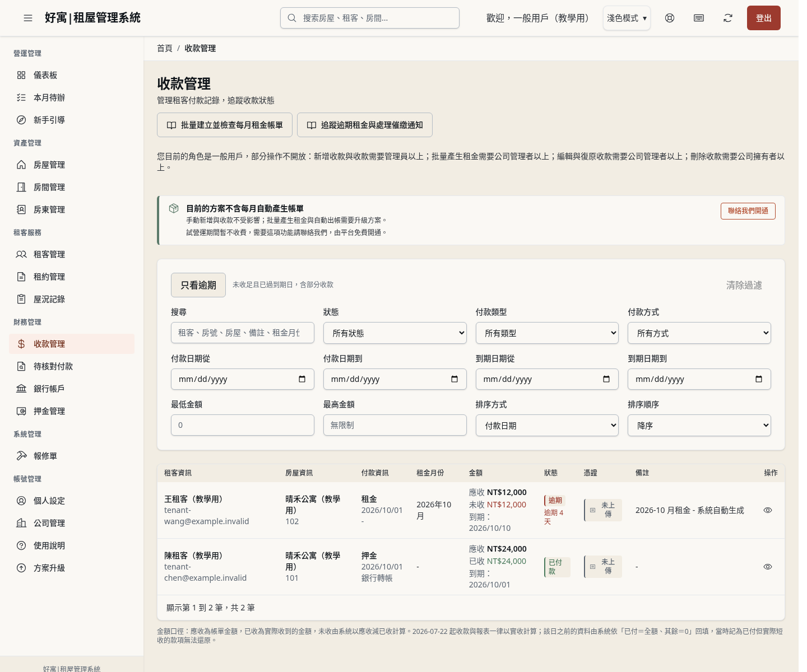
Task: Open the 排序方式 付款日期 dropdown
Action: coord(547,426)
